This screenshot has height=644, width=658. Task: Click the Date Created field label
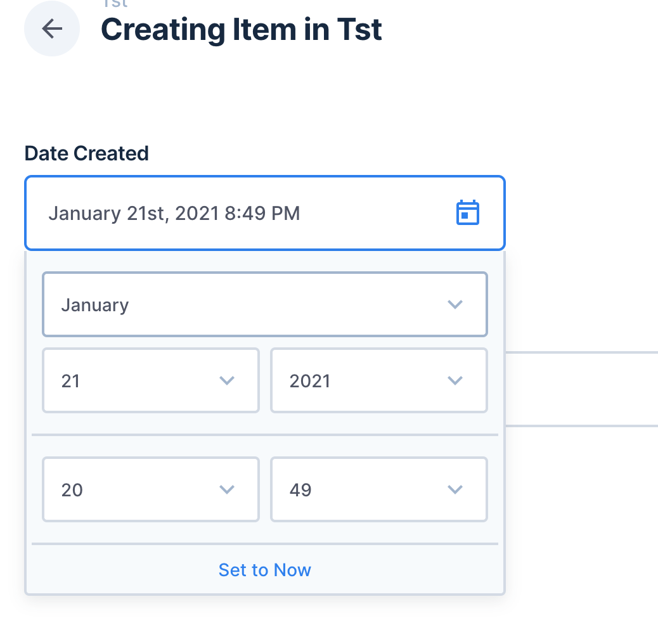[x=86, y=153]
